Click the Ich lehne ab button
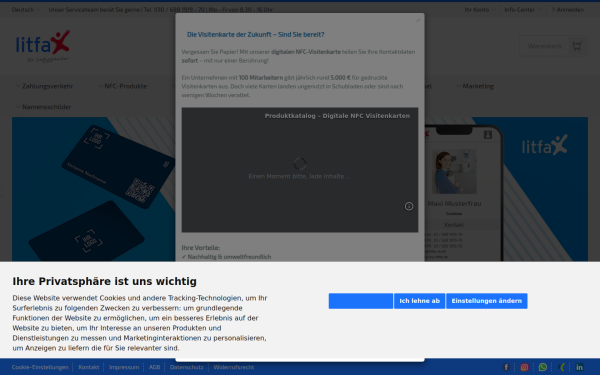This screenshot has height=375, width=600. (419, 301)
